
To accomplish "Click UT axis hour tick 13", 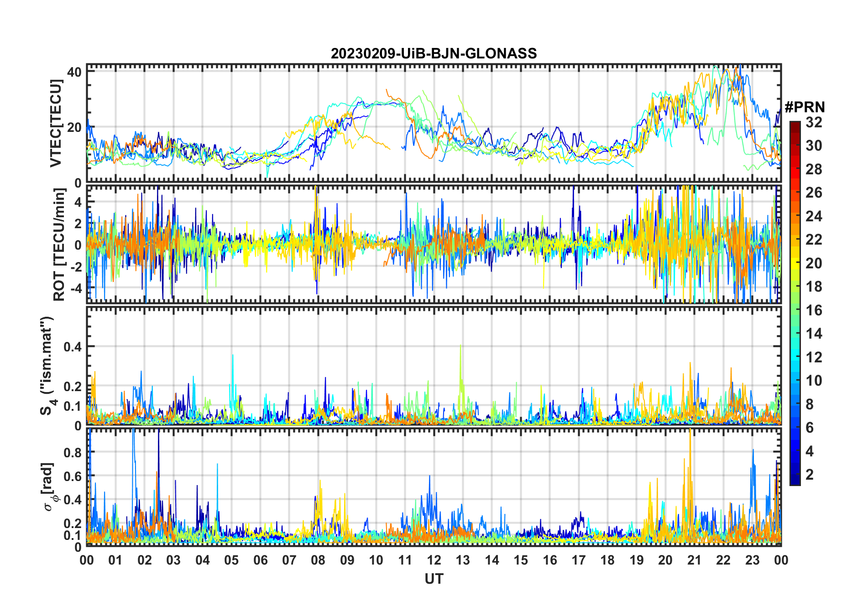I will [463, 560].
